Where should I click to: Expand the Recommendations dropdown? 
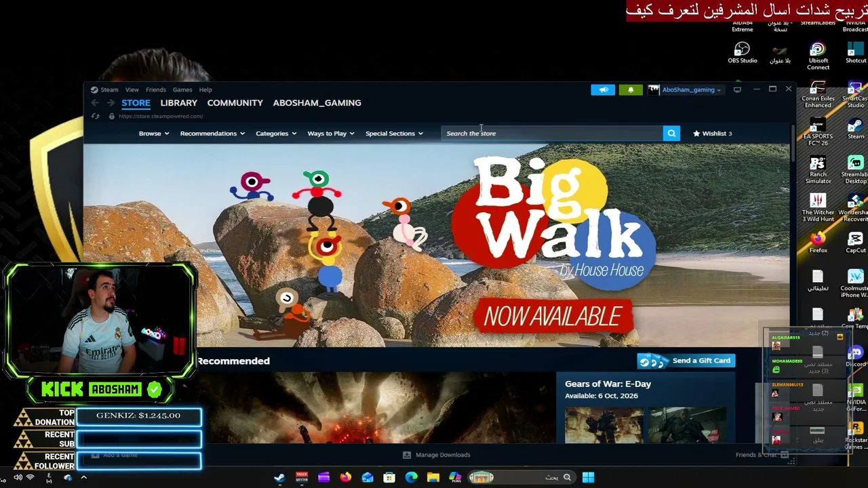point(212,134)
